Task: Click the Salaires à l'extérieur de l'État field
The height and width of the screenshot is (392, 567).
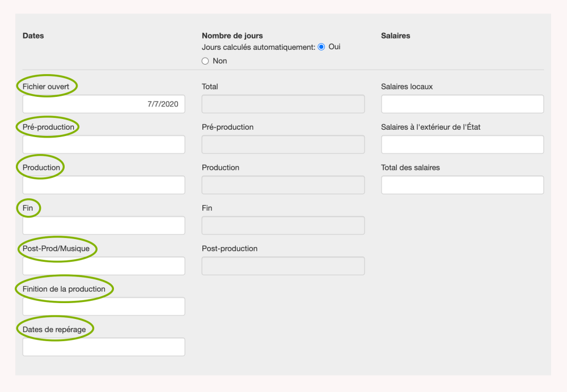Action: point(462,144)
